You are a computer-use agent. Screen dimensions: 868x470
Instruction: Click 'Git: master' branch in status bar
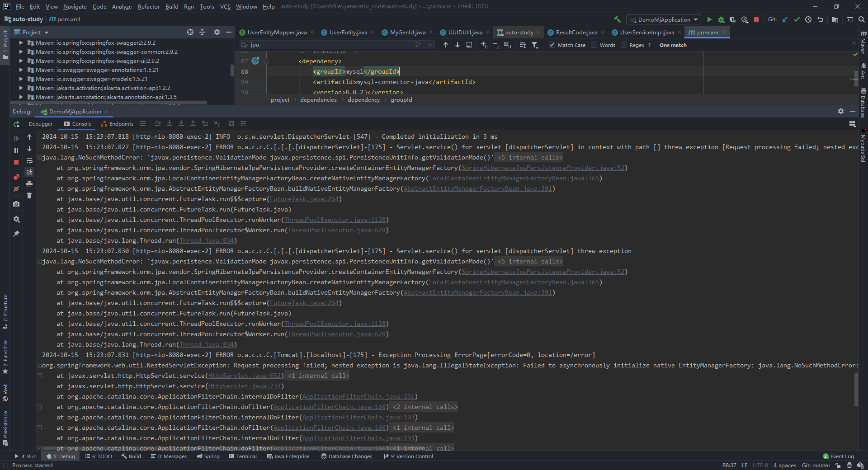tap(816, 465)
